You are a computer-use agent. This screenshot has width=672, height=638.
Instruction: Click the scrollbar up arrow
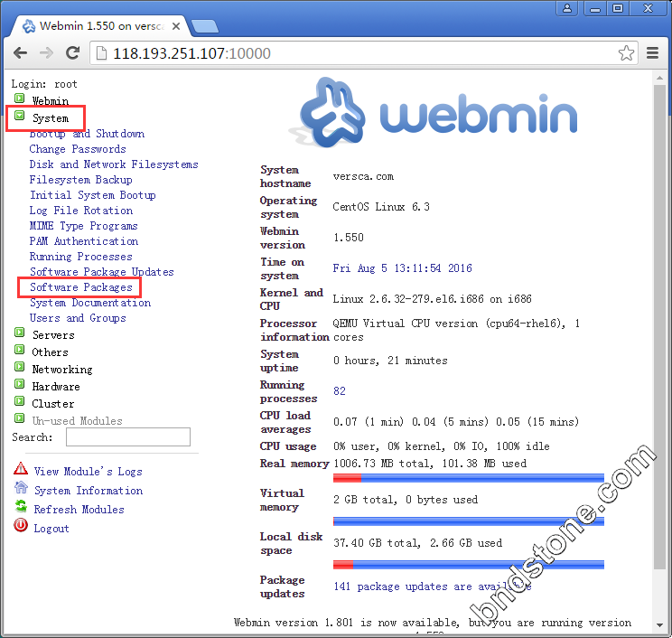(x=659, y=78)
